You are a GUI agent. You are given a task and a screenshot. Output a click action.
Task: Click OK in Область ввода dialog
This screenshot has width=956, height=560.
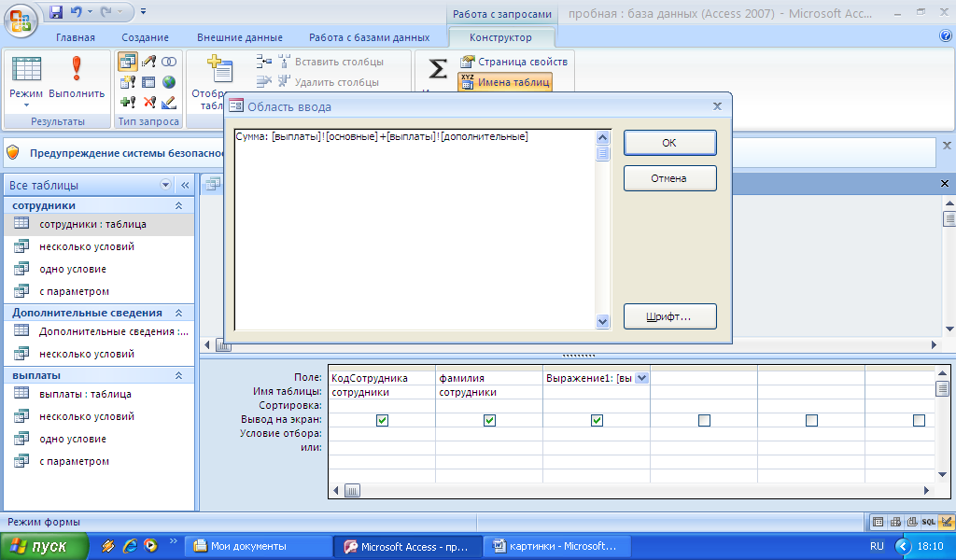[669, 143]
